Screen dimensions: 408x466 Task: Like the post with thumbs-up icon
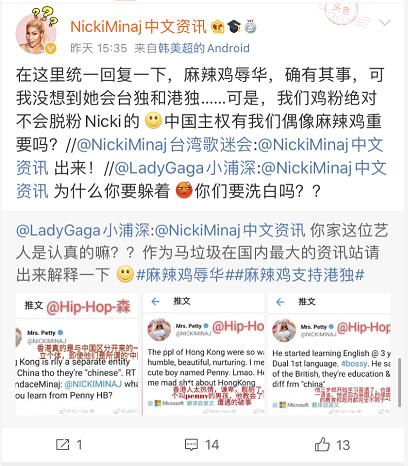(322, 445)
